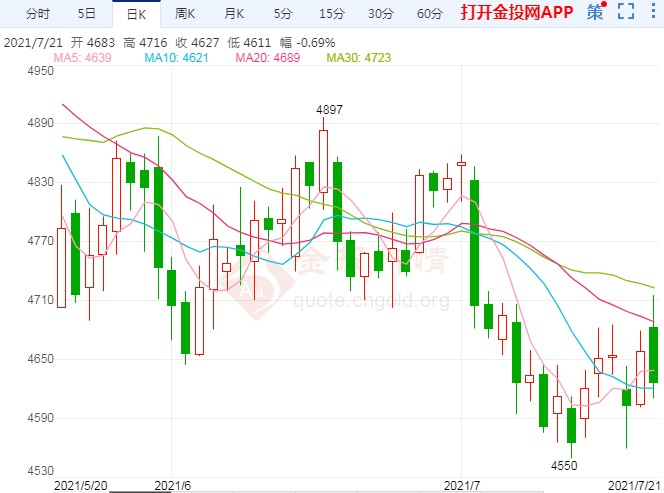Click the MA20: 4689 legend label
The width and height of the screenshot is (664, 493).
268,58
